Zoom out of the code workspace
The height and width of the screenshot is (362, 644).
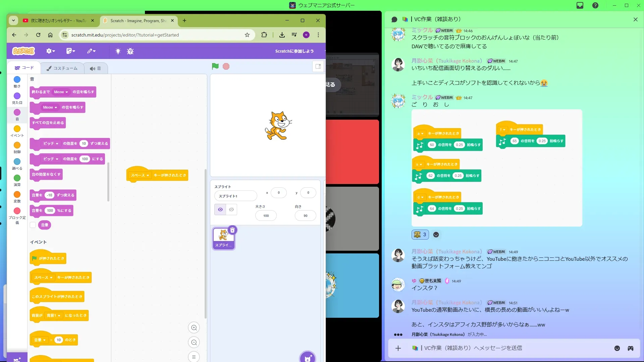click(194, 342)
